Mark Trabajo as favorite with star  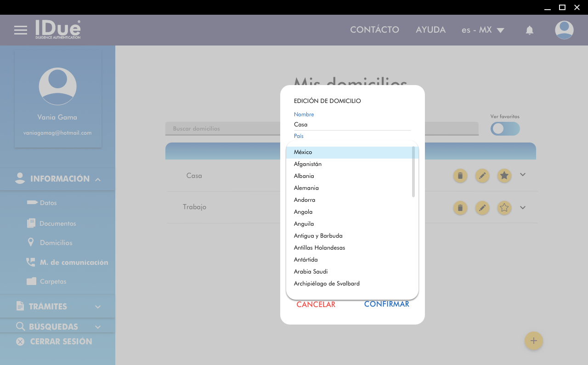[x=504, y=208]
